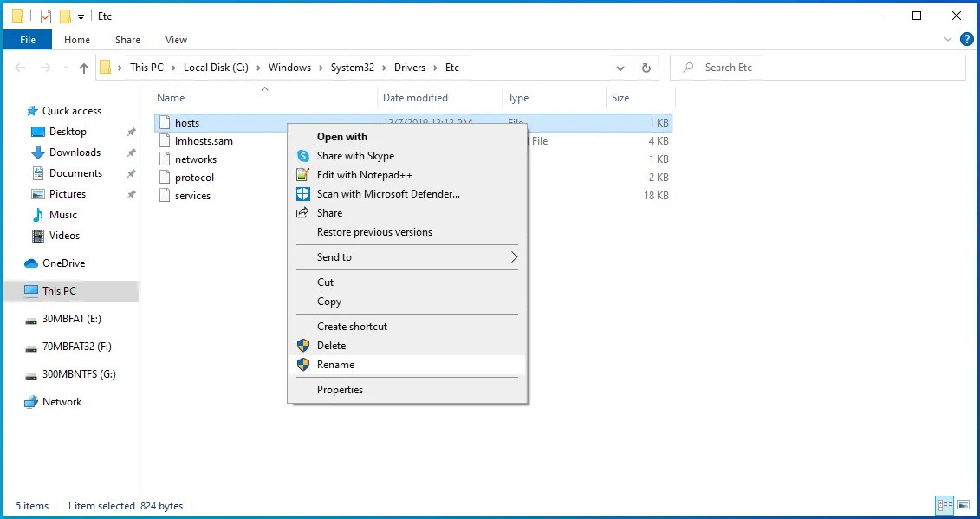Expand the ribbon with the chevron

pos(948,40)
